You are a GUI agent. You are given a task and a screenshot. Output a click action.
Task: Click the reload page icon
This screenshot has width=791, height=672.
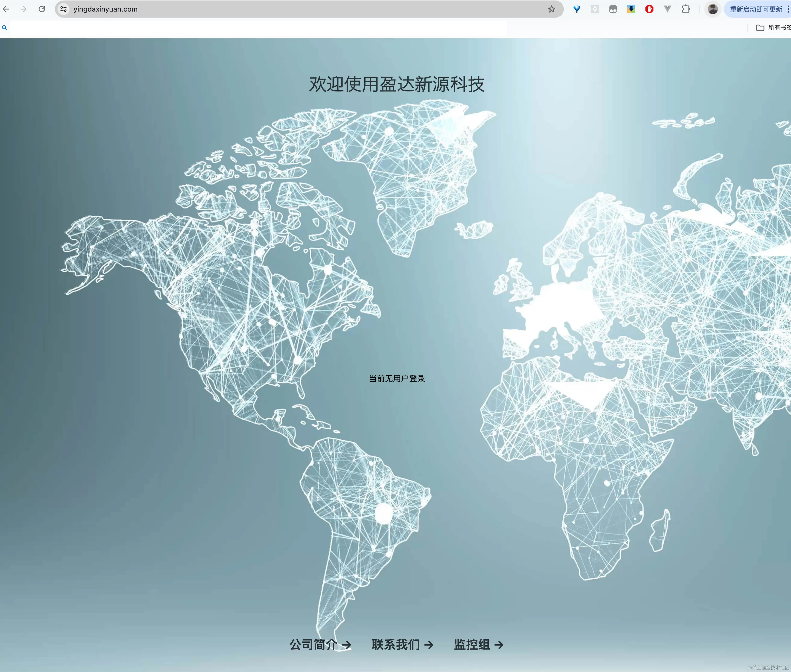click(x=42, y=9)
